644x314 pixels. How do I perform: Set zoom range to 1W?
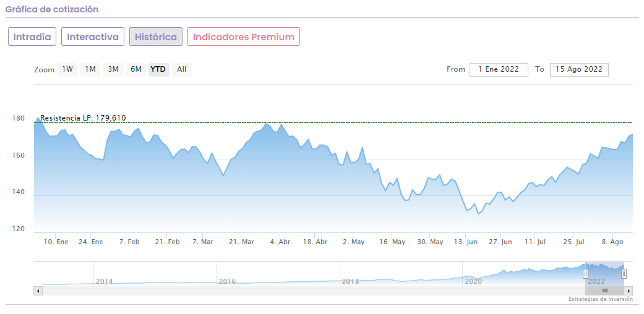pyautogui.click(x=67, y=69)
